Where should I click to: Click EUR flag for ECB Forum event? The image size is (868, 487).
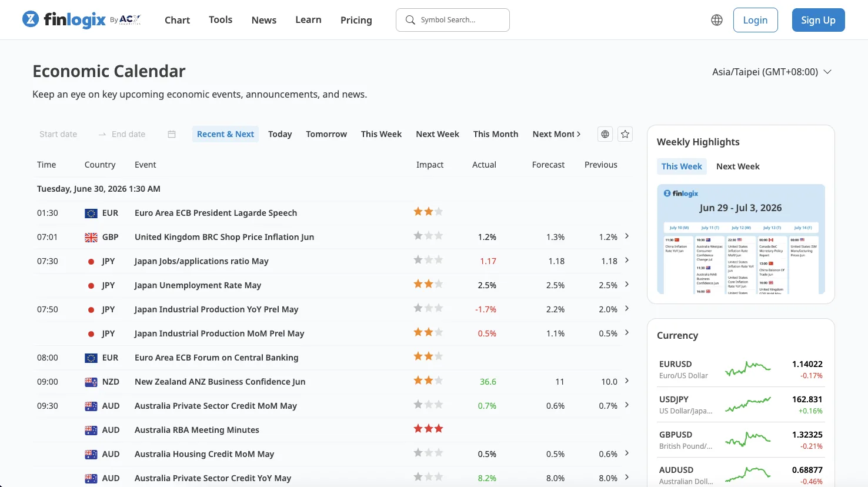(x=91, y=358)
